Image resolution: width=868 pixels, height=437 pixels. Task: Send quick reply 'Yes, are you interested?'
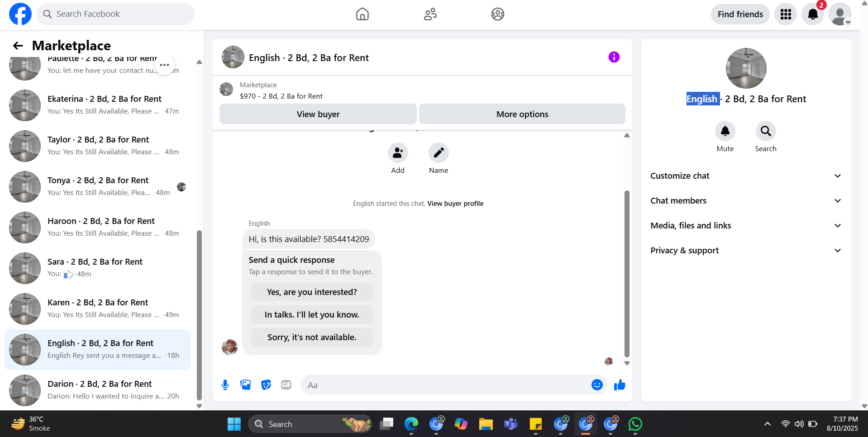coord(312,292)
